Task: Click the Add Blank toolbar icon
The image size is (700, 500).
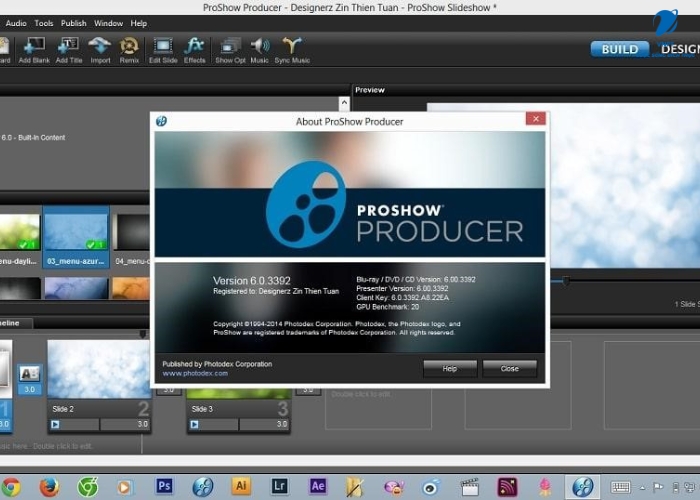Action: pos(34,50)
